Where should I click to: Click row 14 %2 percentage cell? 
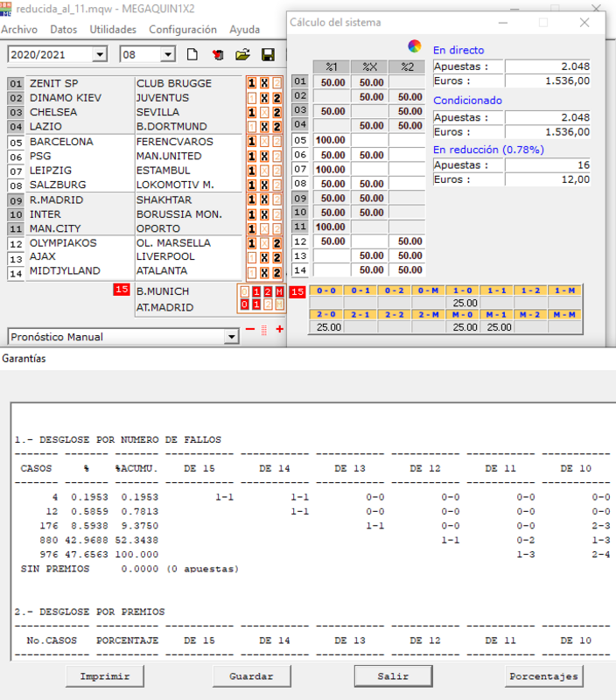click(407, 270)
